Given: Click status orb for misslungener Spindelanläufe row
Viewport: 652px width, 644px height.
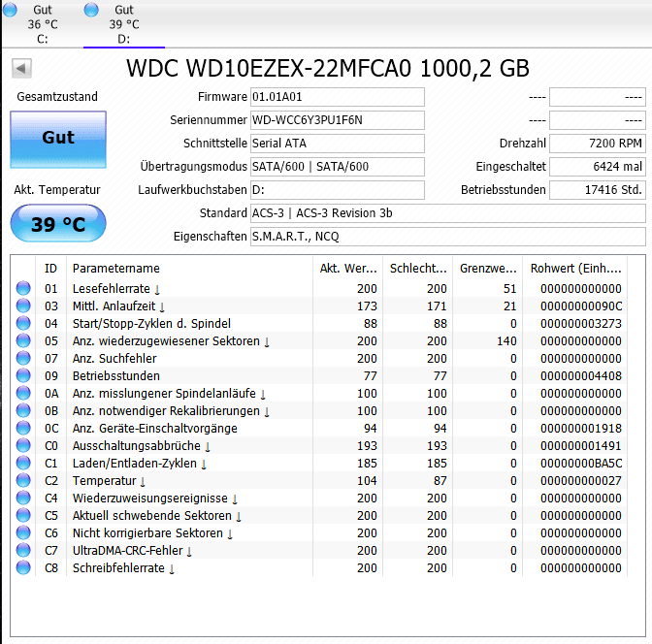Looking at the screenshot, I should click(x=23, y=393).
